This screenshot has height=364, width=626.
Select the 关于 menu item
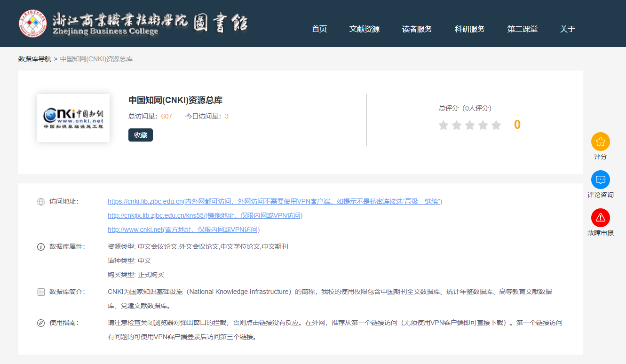(x=567, y=29)
